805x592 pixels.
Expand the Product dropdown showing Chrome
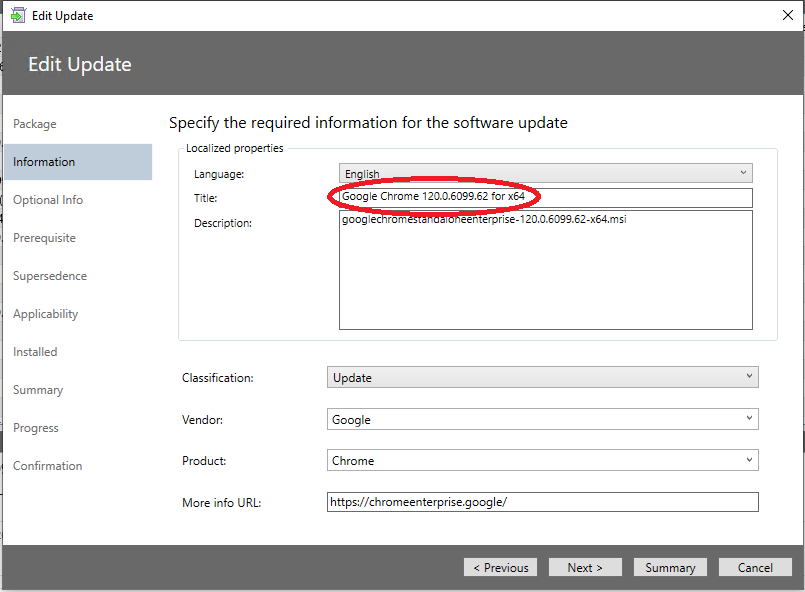click(x=543, y=461)
